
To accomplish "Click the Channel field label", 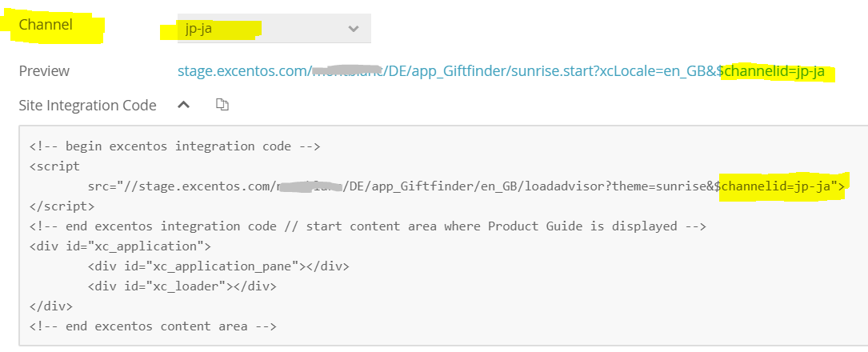I will (46, 25).
